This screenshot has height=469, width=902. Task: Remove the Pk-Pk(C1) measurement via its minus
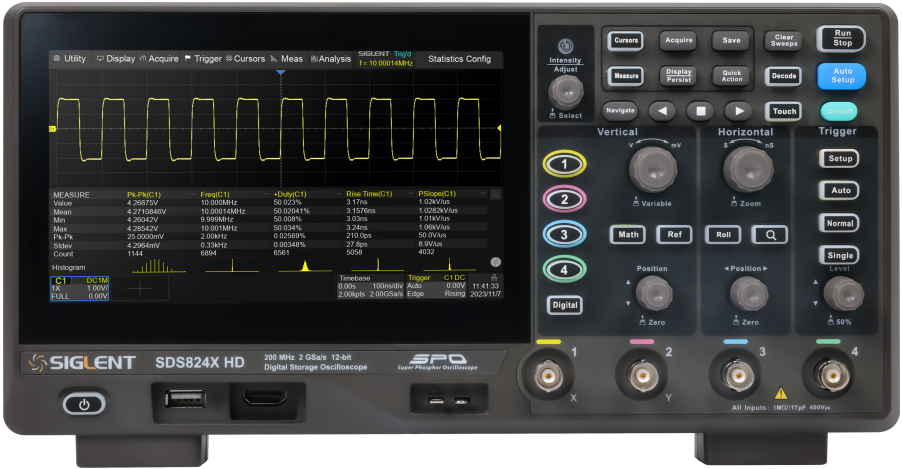tap(193, 195)
